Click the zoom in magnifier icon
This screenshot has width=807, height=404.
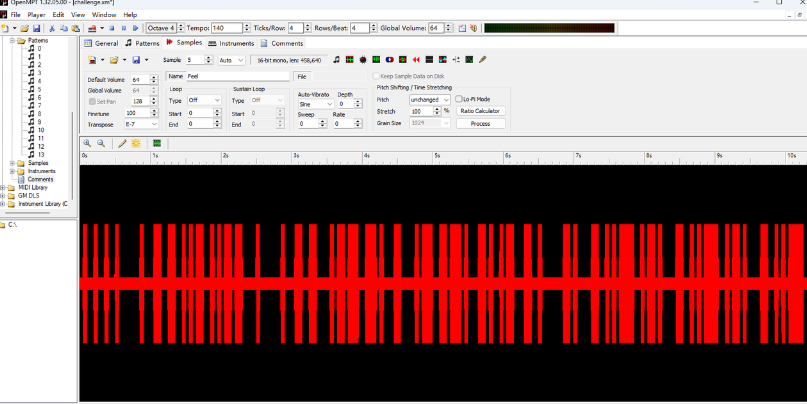pos(88,143)
